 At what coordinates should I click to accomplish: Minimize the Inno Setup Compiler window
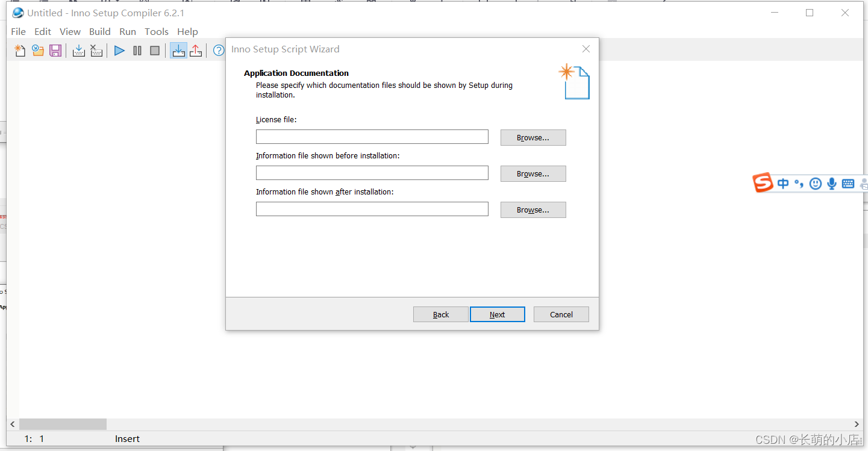(774, 13)
